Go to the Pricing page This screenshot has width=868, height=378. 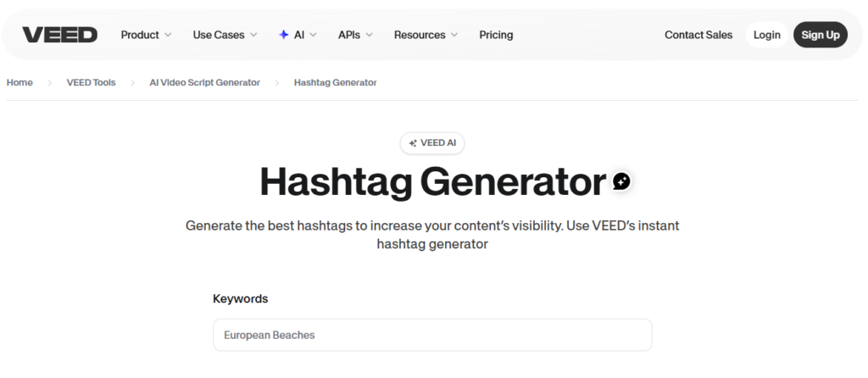pyautogui.click(x=496, y=35)
